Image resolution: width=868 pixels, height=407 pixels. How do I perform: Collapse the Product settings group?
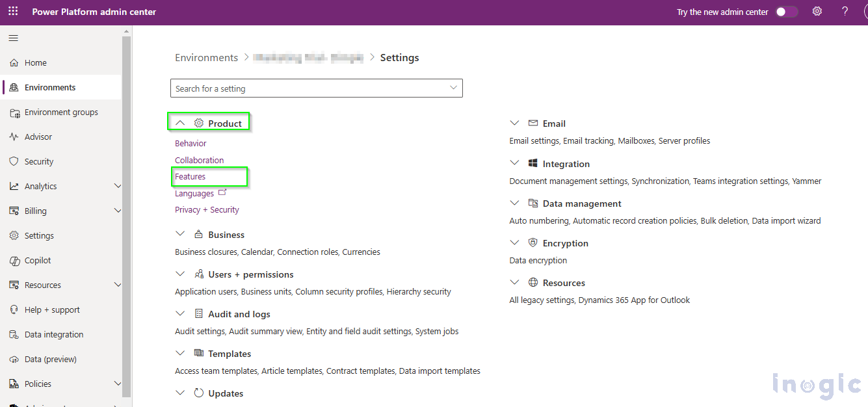181,123
